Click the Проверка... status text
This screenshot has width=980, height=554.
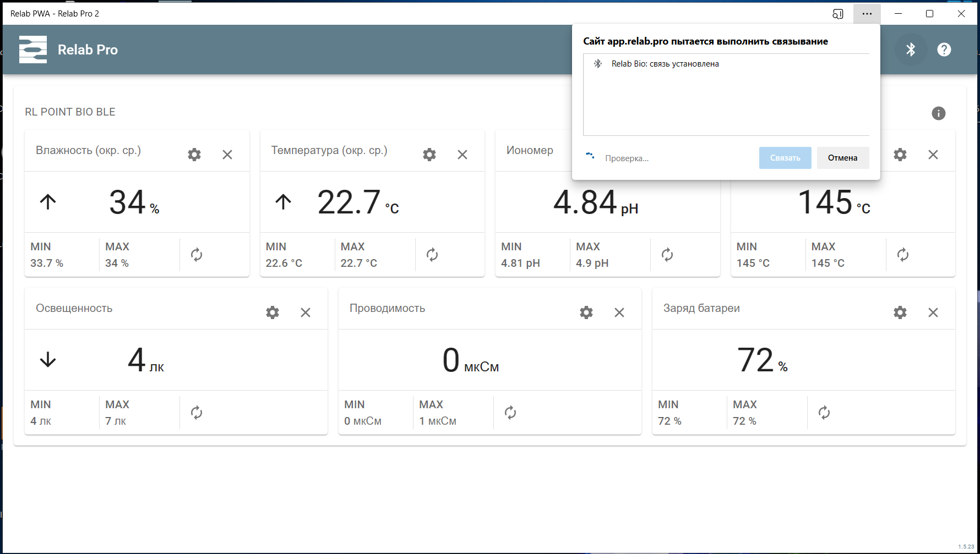tap(627, 158)
